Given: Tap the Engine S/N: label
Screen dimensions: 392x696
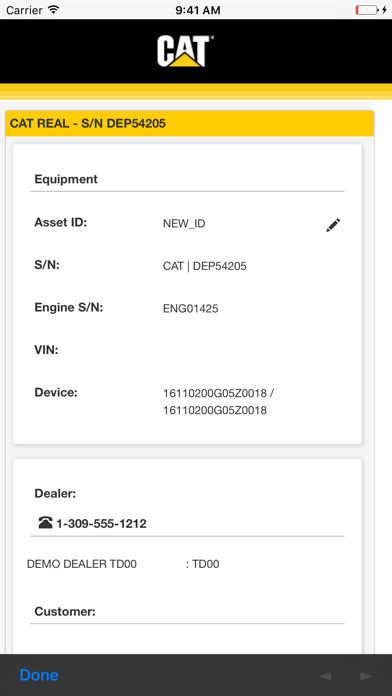Looking at the screenshot, I should [69, 307].
